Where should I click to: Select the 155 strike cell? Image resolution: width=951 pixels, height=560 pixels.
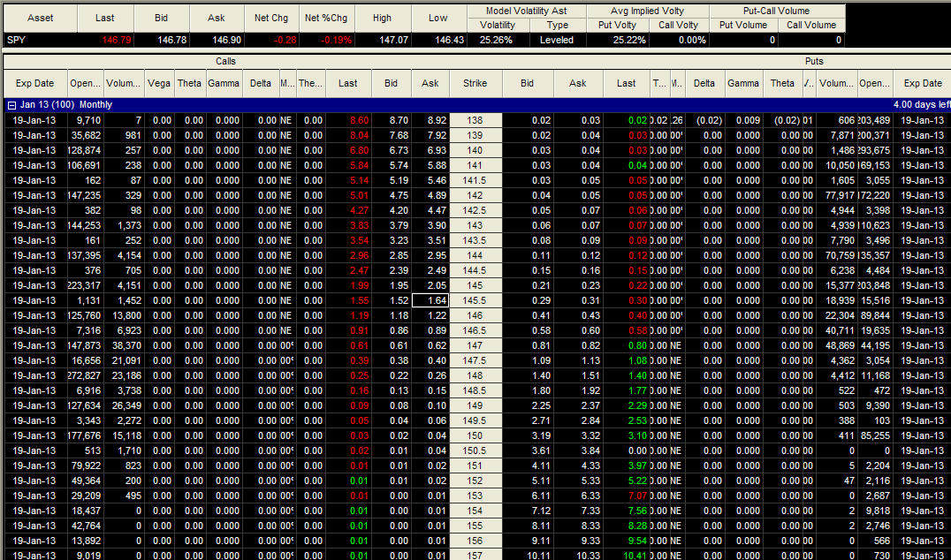click(x=475, y=526)
